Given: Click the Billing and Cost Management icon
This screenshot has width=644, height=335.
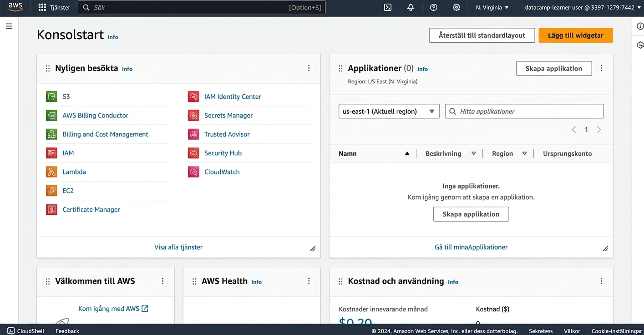Looking at the screenshot, I should point(51,134).
